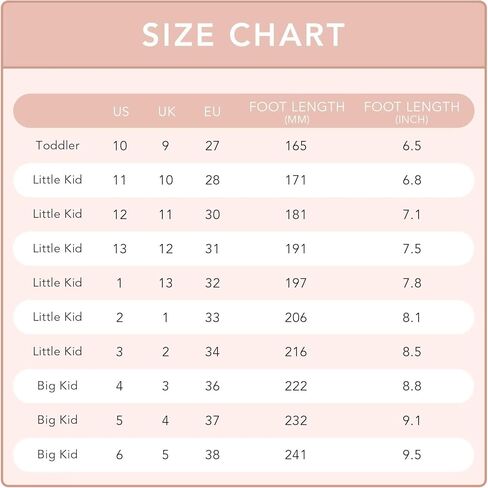Image resolution: width=488 pixels, height=488 pixels.
Task: Select the first Big Kid row label
Action: pyautogui.click(x=57, y=386)
